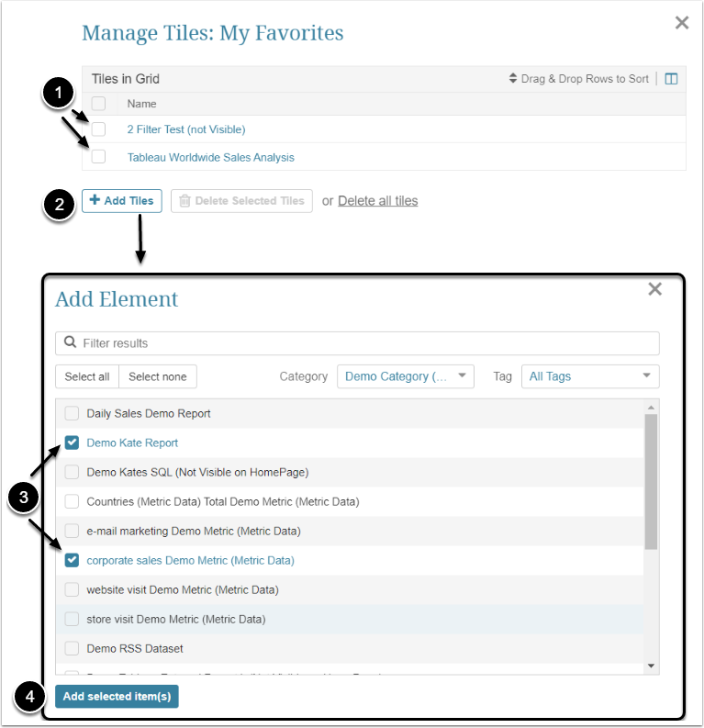Screen dimensions: 704x728
Task: Toggle the select-all checkbox in grid header
Action: [x=99, y=104]
